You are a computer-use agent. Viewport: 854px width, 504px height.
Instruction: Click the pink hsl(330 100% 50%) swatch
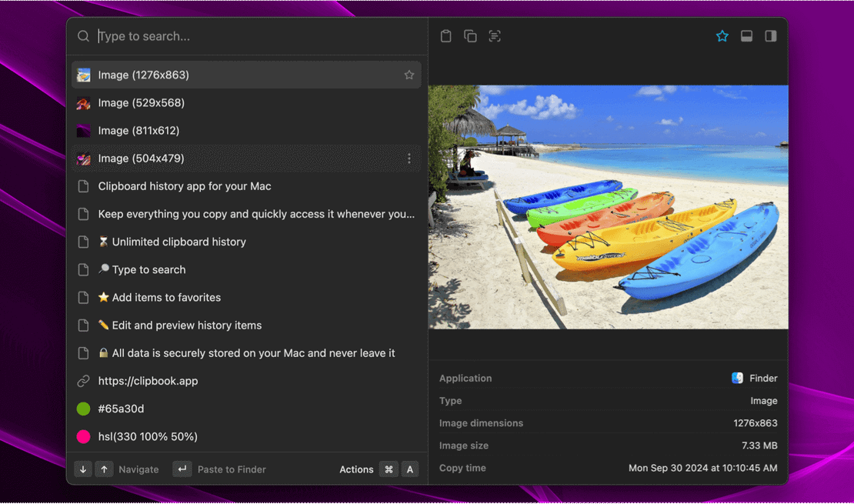click(x=83, y=436)
